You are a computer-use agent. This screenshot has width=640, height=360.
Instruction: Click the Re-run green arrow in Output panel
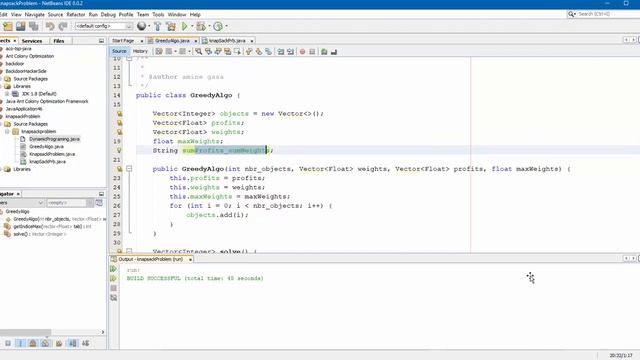pyautogui.click(x=113, y=269)
